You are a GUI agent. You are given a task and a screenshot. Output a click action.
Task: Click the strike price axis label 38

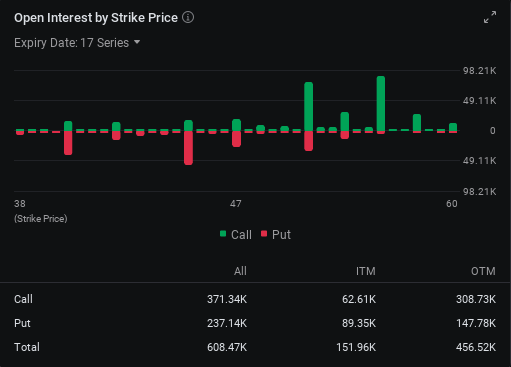tap(20, 204)
